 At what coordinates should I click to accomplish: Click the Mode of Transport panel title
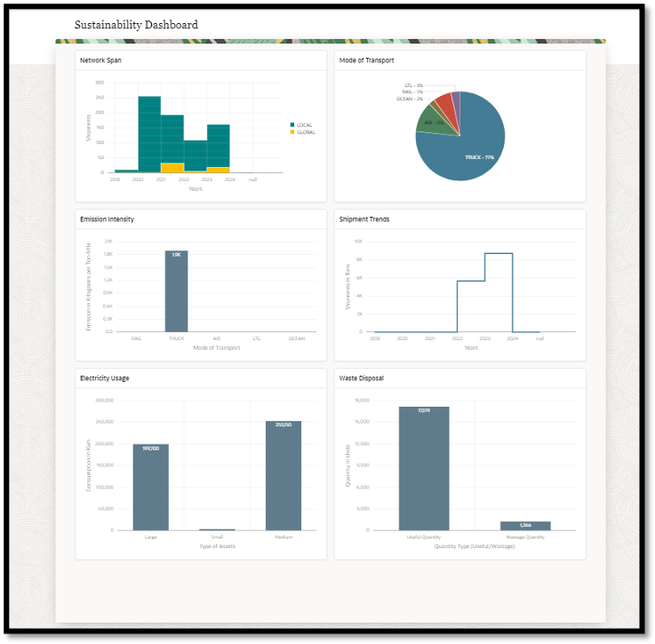pos(366,60)
